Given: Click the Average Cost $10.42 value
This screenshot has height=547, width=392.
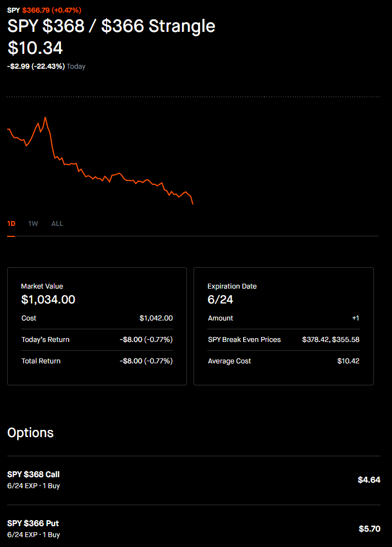Looking at the screenshot, I should coord(348,361).
